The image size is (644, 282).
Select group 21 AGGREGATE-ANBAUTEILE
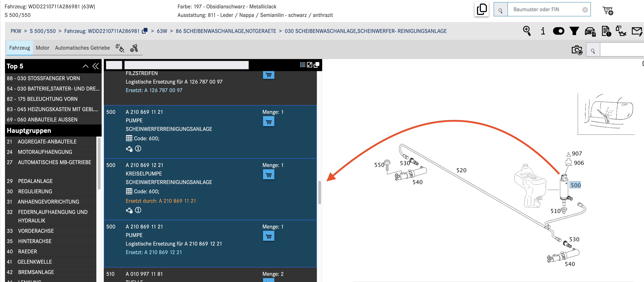pos(51,142)
